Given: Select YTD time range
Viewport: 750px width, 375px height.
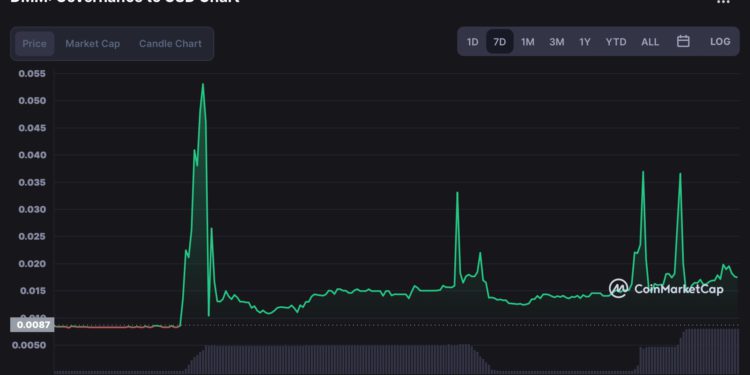Looking at the screenshot, I should 616,42.
